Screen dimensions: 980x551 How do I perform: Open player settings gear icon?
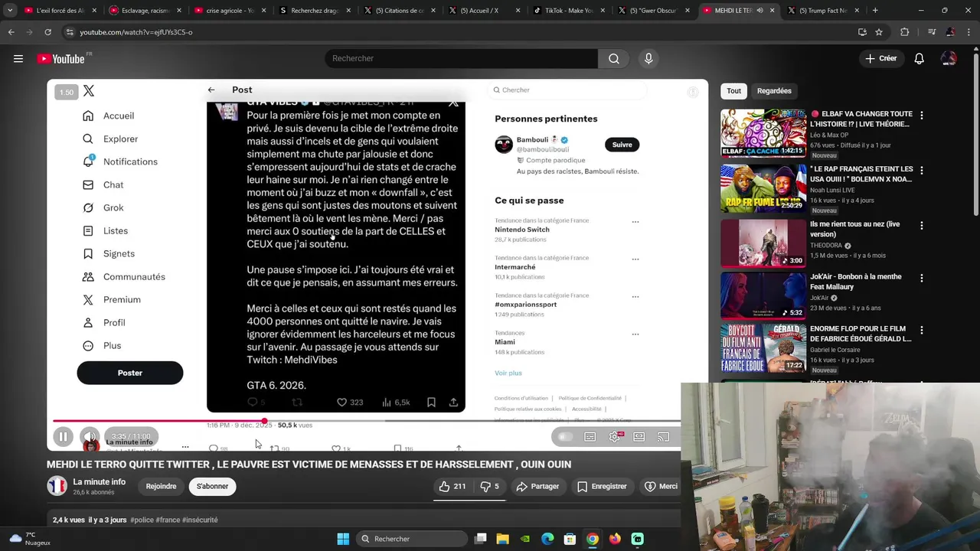(615, 437)
